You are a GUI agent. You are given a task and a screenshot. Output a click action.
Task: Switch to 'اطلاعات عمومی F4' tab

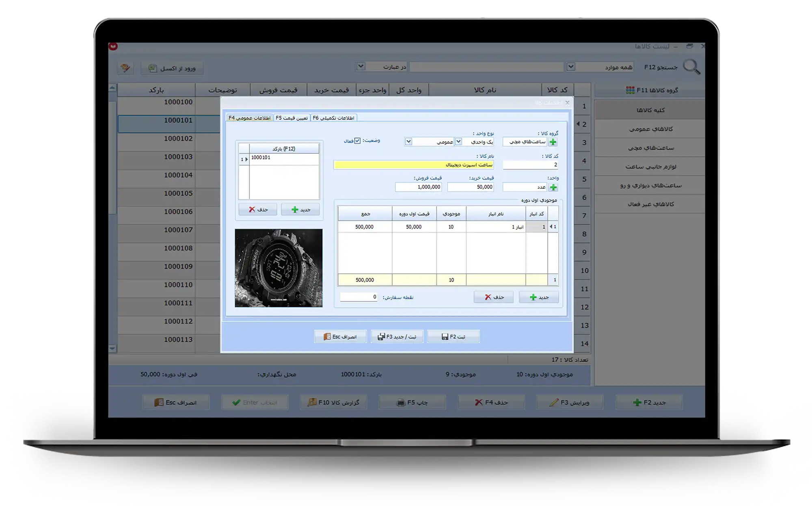(x=249, y=118)
